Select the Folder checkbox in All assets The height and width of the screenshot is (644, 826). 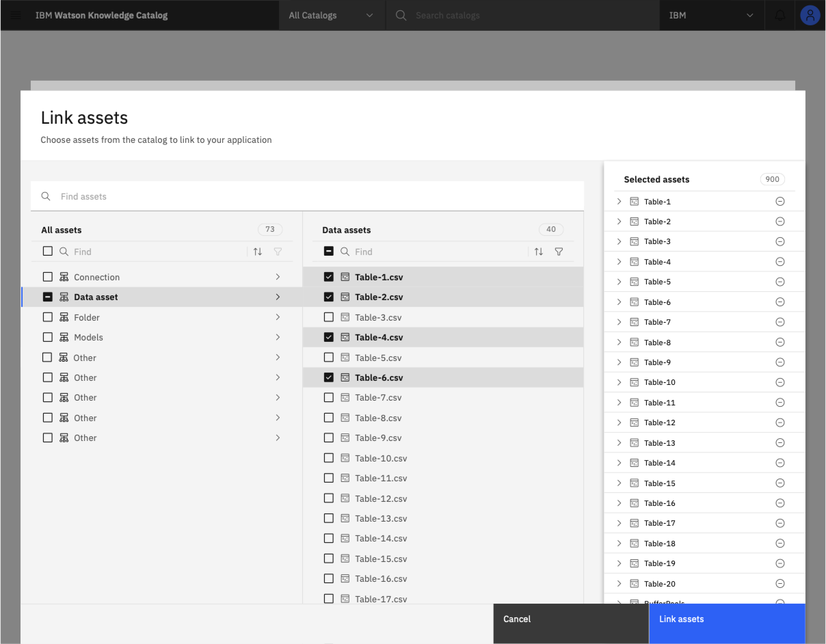(48, 317)
